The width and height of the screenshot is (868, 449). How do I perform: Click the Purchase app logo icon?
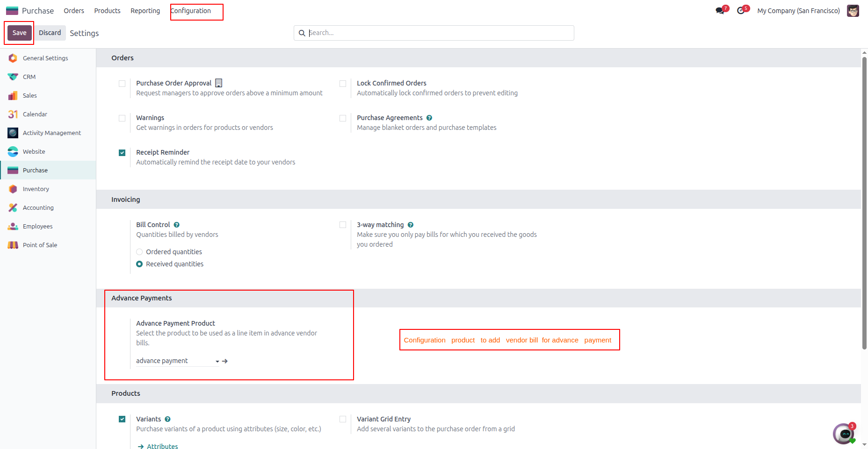[12, 11]
